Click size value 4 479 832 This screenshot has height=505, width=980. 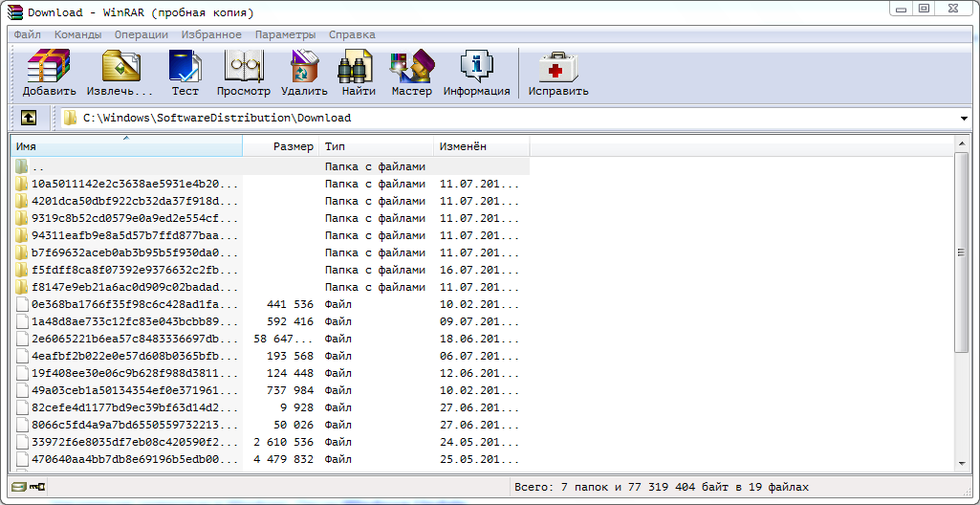(x=284, y=459)
